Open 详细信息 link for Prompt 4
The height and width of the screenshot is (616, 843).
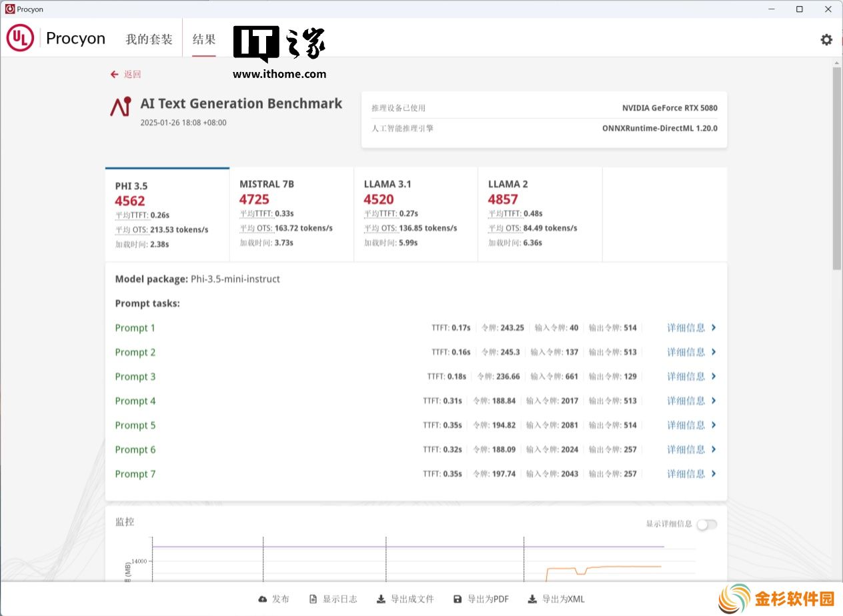[686, 401]
